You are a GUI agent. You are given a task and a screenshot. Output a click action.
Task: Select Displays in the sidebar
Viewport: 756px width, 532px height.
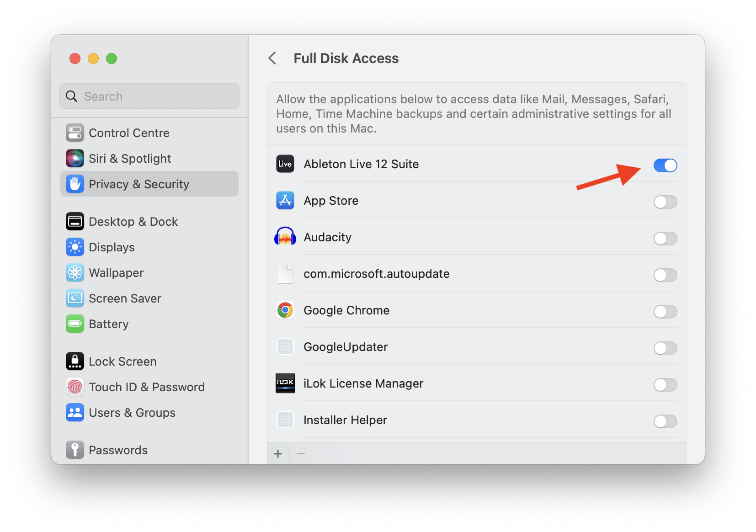[112, 247]
